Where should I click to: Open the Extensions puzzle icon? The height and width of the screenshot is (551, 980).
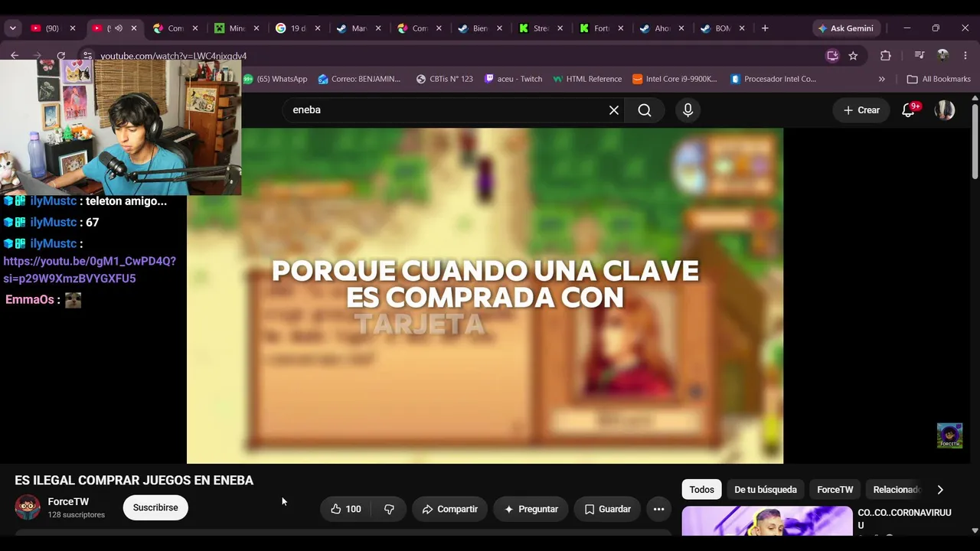pyautogui.click(x=886, y=55)
